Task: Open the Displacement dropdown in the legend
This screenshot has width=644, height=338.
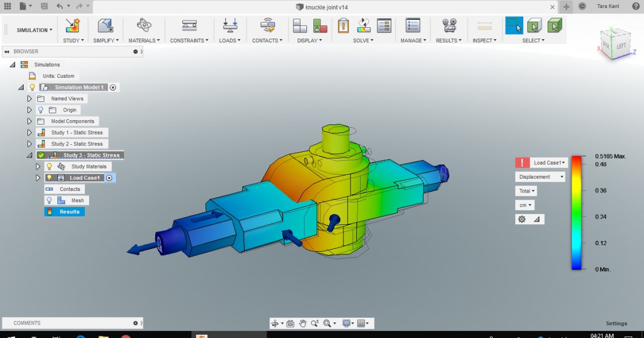Action: pos(540,177)
